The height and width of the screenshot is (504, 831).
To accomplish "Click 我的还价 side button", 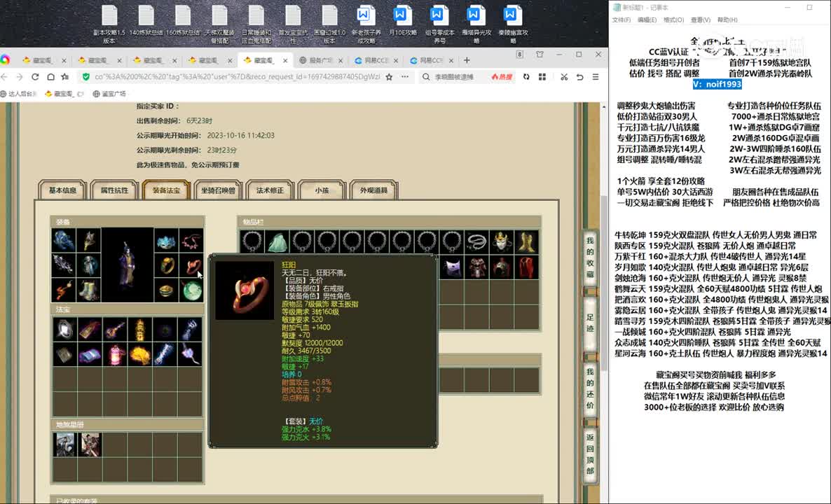I will (590, 388).
